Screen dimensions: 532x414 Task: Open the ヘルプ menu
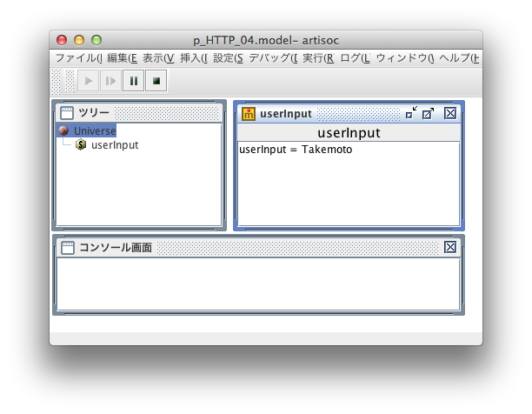click(459, 58)
